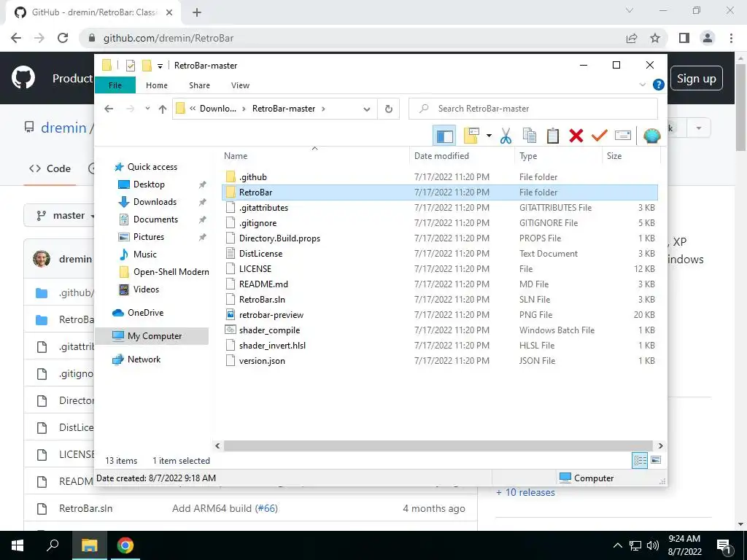Expand the address bar history dropdown
This screenshot has height=560, width=747.
(x=366, y=109)
